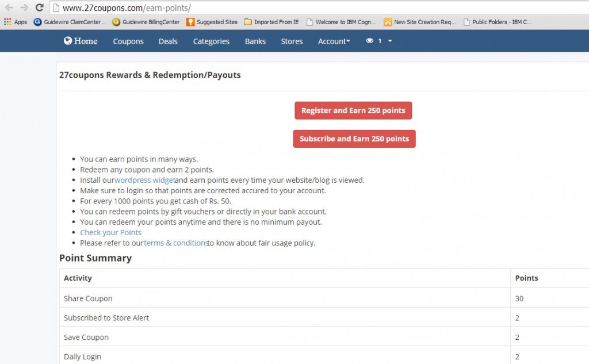589x364 pixels.
Task: Click the eye icon in navigation bar
Action: (370, 41)
